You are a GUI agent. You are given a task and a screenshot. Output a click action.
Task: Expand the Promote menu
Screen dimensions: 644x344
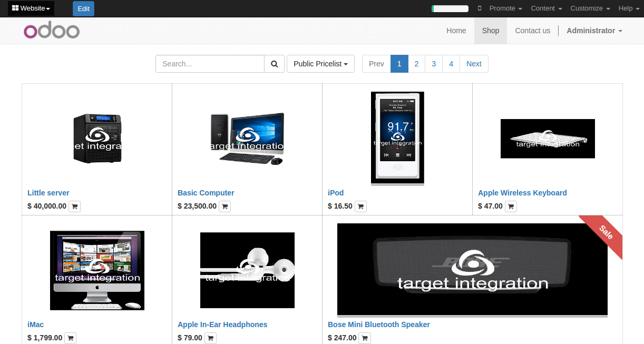coord(505,8)
